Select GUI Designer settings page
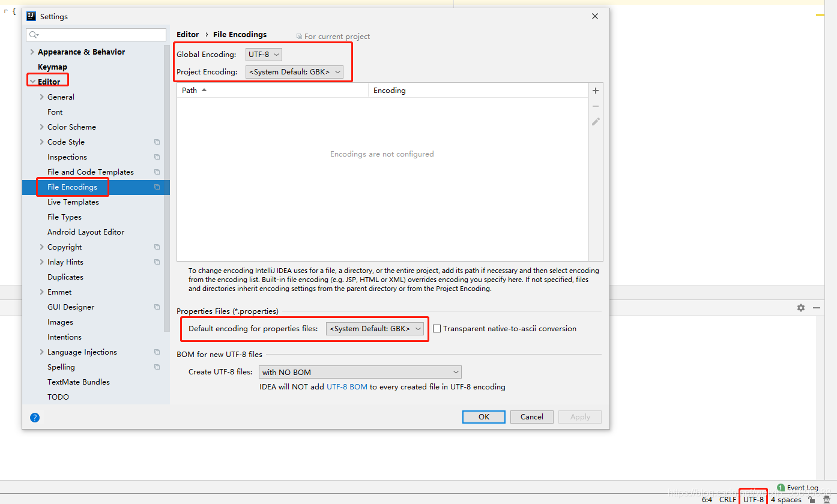Screen dimensions: 837x504 (x=71, y=307)
